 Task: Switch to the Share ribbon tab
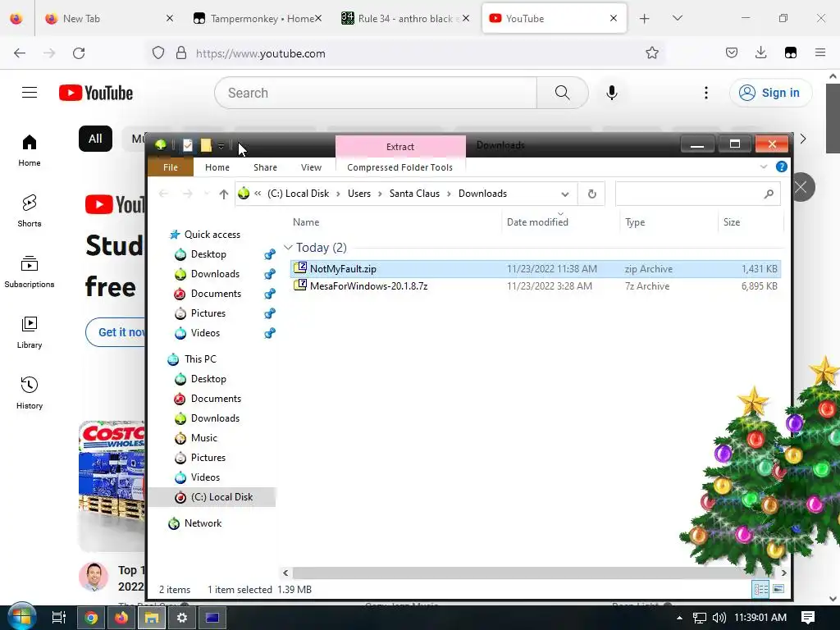[265, 167]
